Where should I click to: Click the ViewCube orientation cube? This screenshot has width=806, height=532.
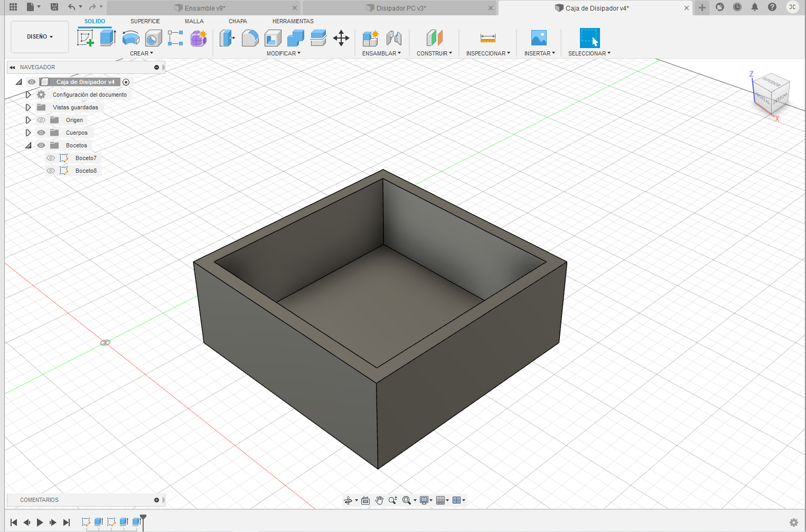click(771, 92)
